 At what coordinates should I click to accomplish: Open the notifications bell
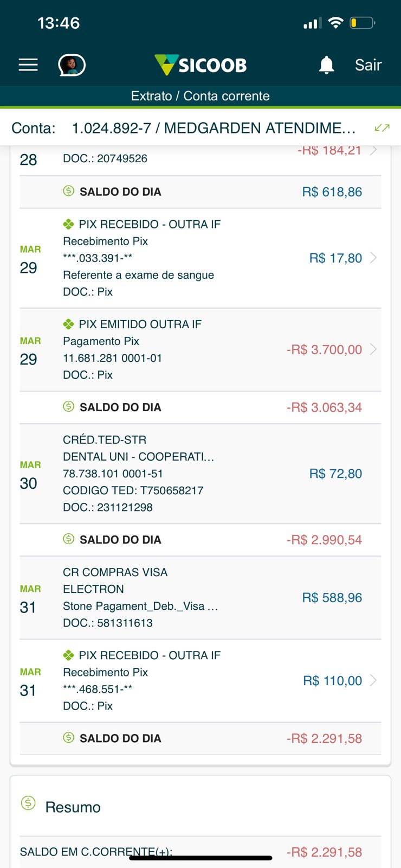click(326, 65)
